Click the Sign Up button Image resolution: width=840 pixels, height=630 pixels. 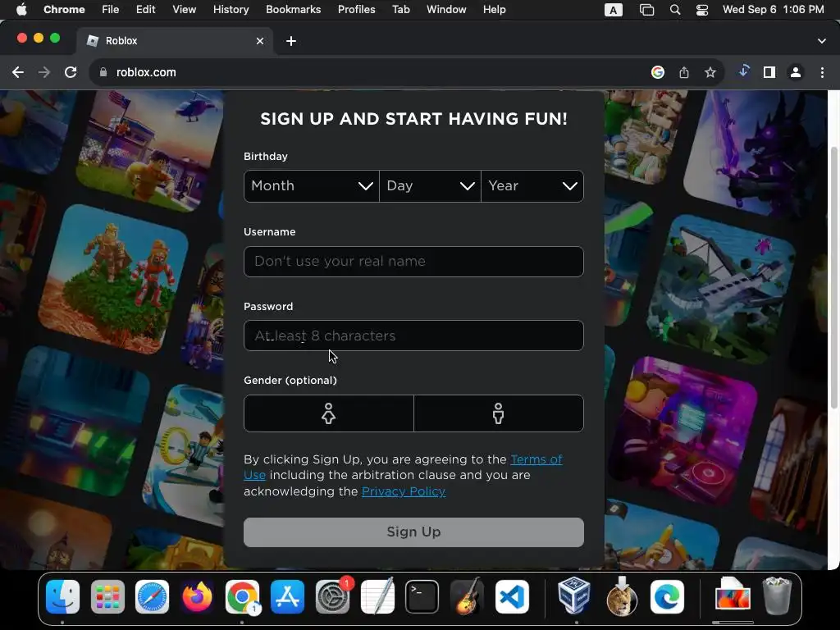click(413, 532)
